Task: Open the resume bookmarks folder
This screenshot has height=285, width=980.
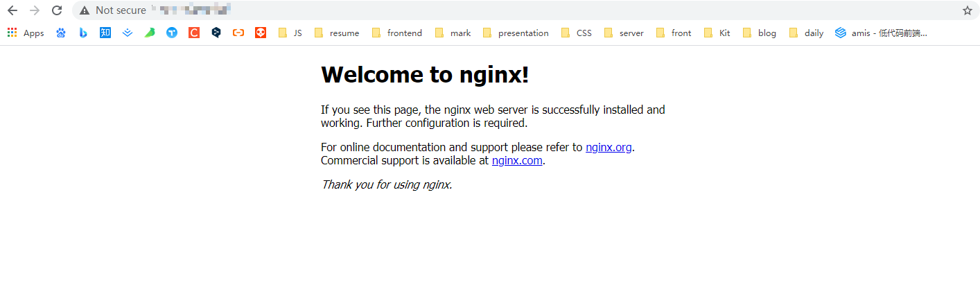Action: pos(337,33)
